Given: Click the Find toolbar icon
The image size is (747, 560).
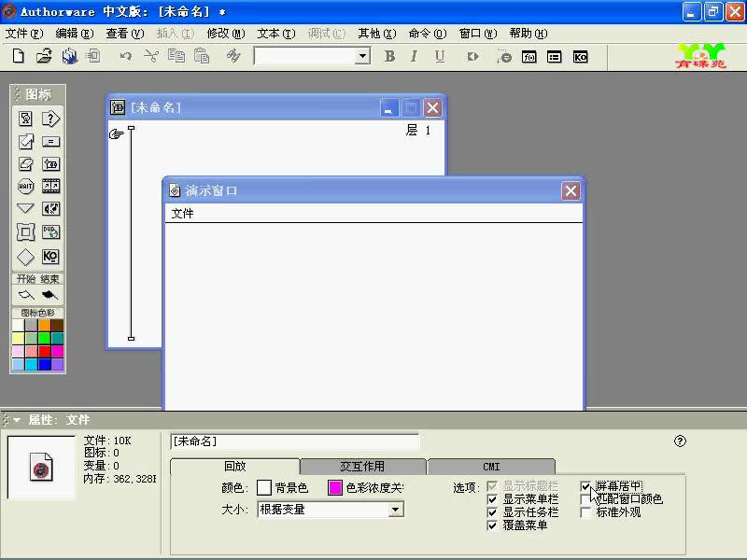Looking at the screenshot, I should [x=233, y=56].
